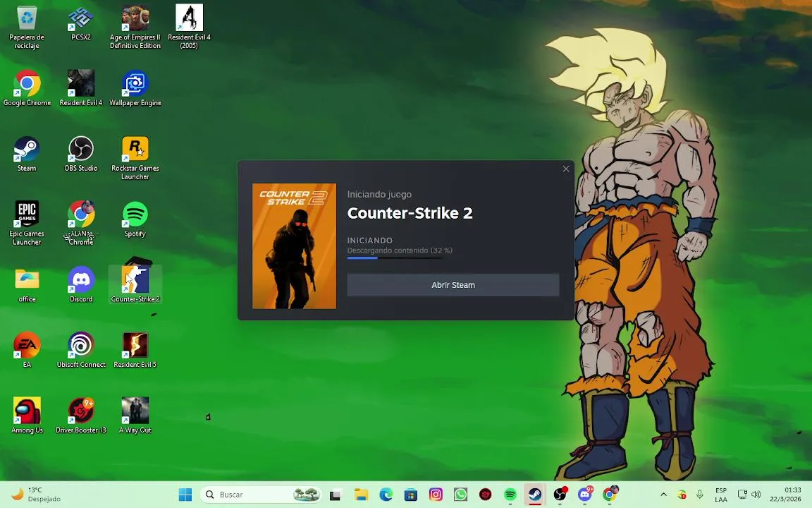The width and height of the screenshot is (812, 508).
Task: Open Spotify from the taskbar
Action: pos(510,495)
